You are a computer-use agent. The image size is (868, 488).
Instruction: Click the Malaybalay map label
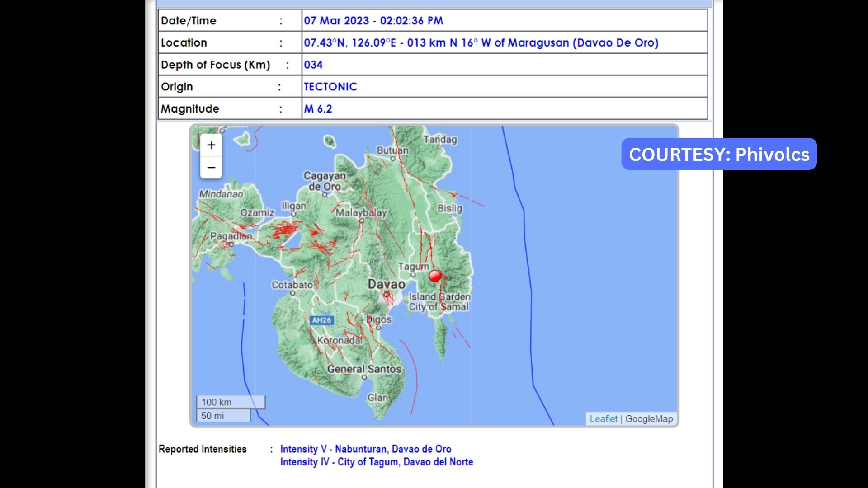(x=361, y=212)
